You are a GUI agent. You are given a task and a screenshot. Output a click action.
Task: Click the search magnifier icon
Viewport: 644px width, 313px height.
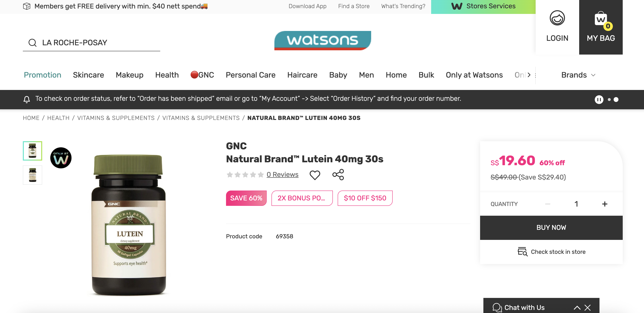tap(33, 43)
